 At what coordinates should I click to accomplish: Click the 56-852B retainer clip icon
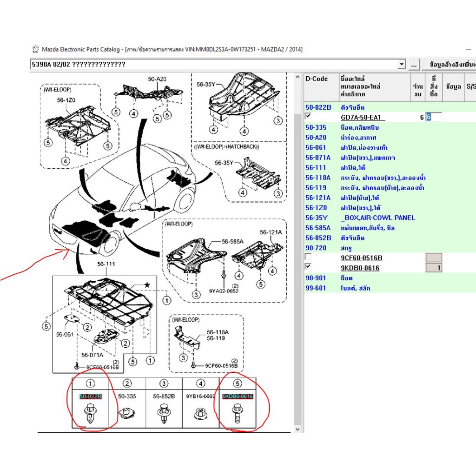pos(164,413)
